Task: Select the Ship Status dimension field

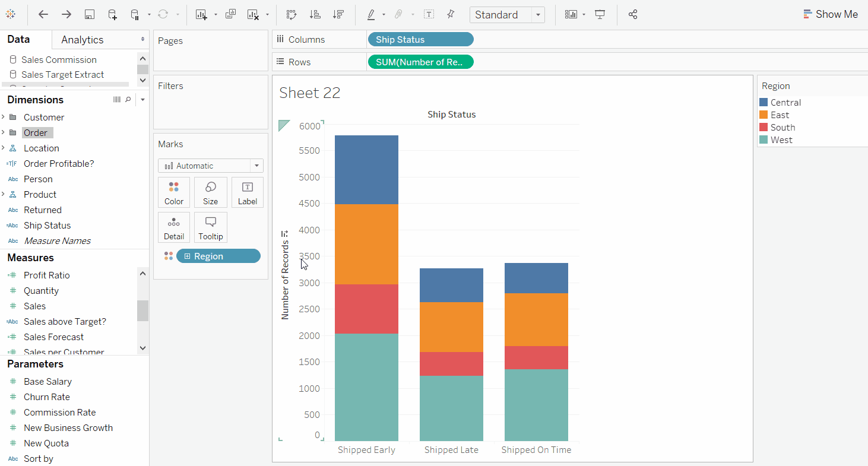Action: (x=47, y=226)
